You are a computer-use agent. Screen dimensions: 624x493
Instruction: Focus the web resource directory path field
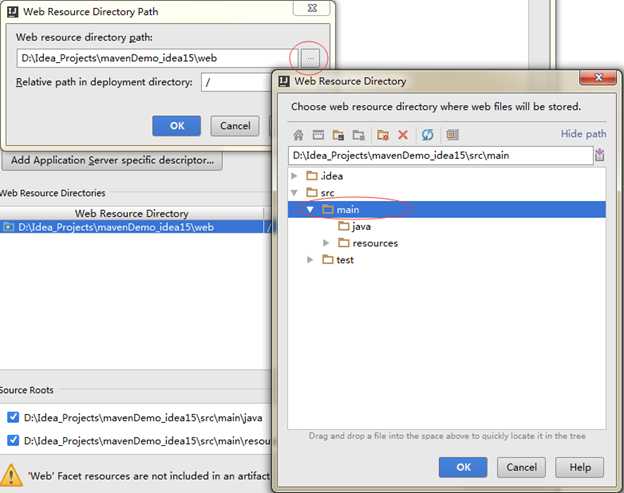pyautogui.click(x=158, y=58)
